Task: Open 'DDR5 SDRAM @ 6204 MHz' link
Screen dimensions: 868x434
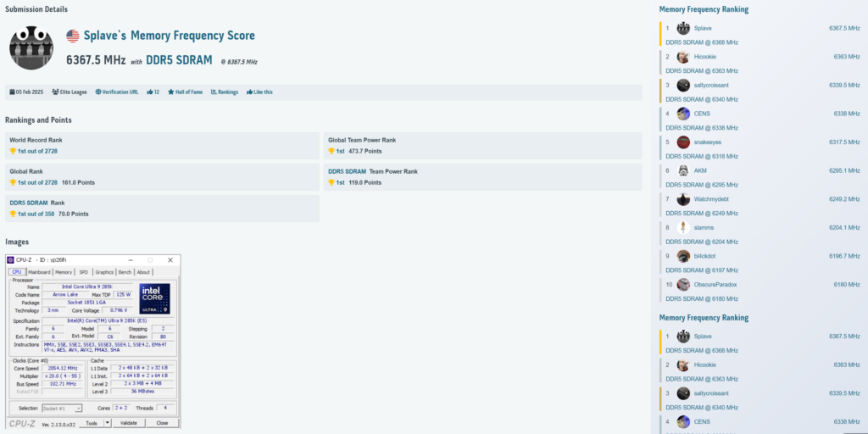Action: [702, 242]
